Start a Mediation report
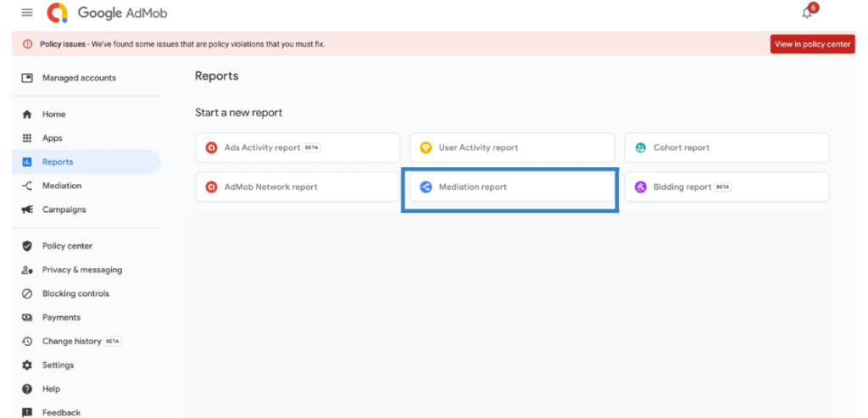868x418 pixels. coord(511,187)
